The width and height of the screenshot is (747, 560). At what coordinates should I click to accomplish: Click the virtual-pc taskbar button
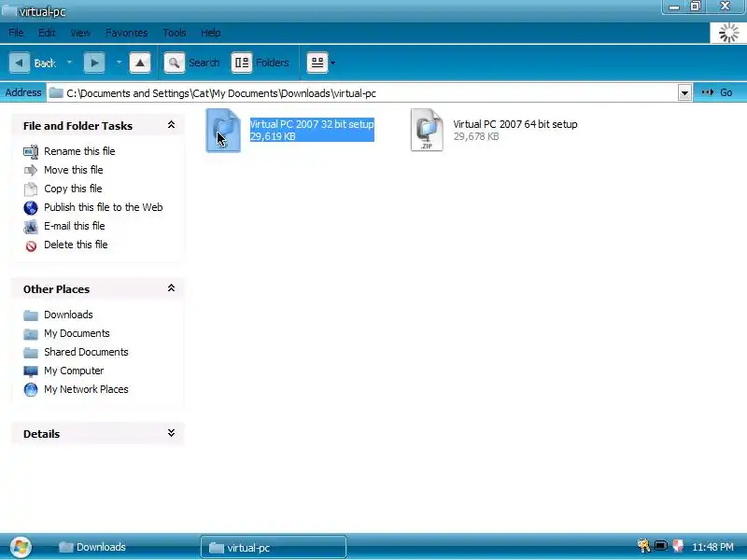[x=274, y=547]
